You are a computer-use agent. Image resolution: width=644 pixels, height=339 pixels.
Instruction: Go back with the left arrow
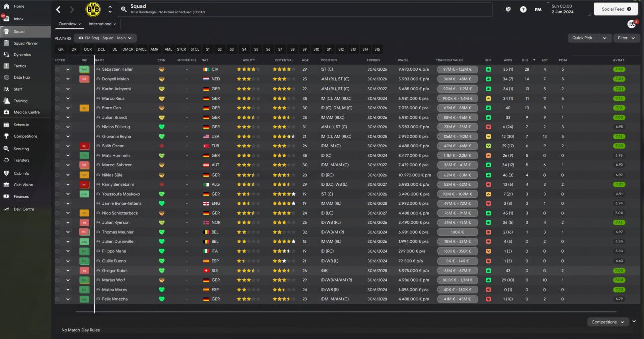(58, 9)
